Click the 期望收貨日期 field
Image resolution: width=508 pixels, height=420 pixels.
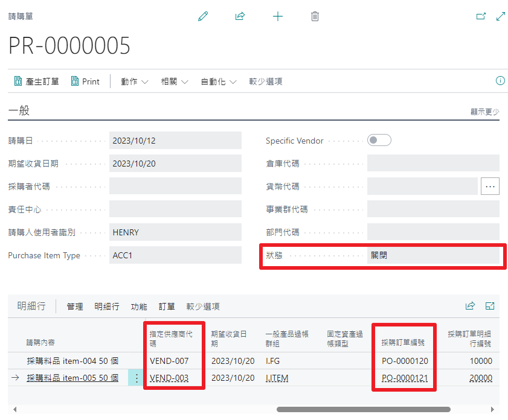pos(175,164)
